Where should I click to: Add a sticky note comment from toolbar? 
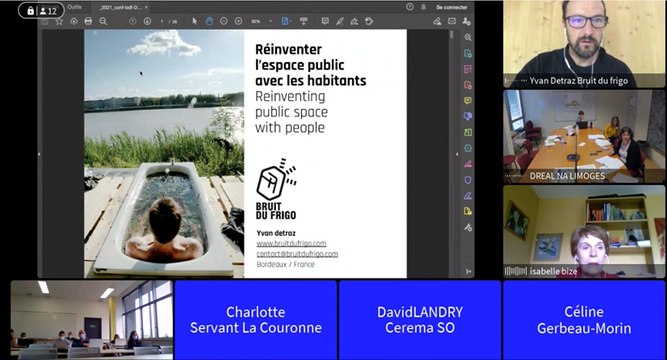point(325,21)
